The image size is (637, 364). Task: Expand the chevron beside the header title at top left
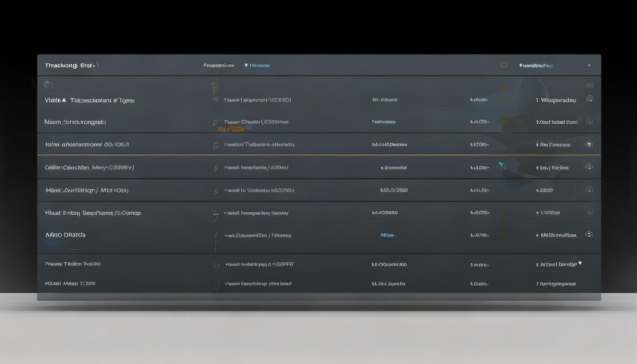pos(96,65)
